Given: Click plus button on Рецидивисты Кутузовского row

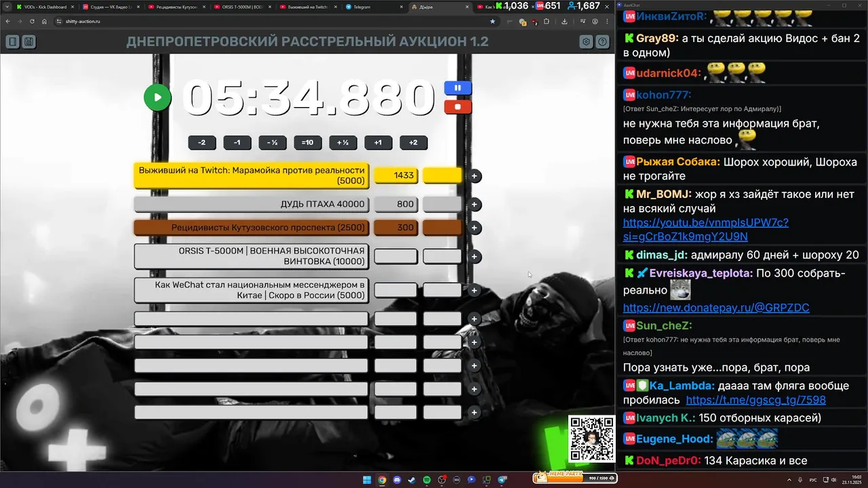Looking at the screenshot, I should [475, 228].
